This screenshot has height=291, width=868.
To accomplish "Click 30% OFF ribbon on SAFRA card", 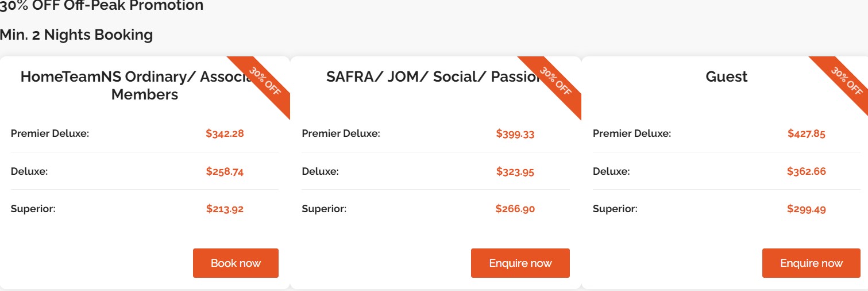I will [555, 81].
